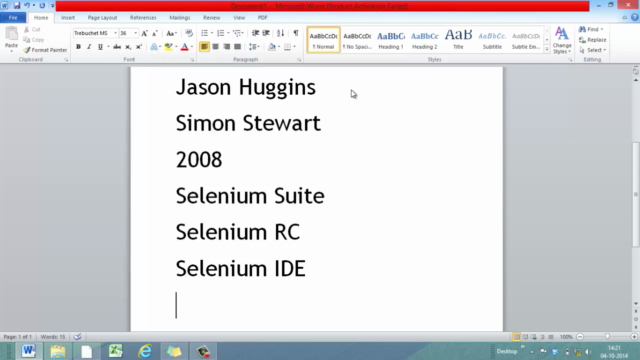Apply subscript formatting

[x=128, y=47]
